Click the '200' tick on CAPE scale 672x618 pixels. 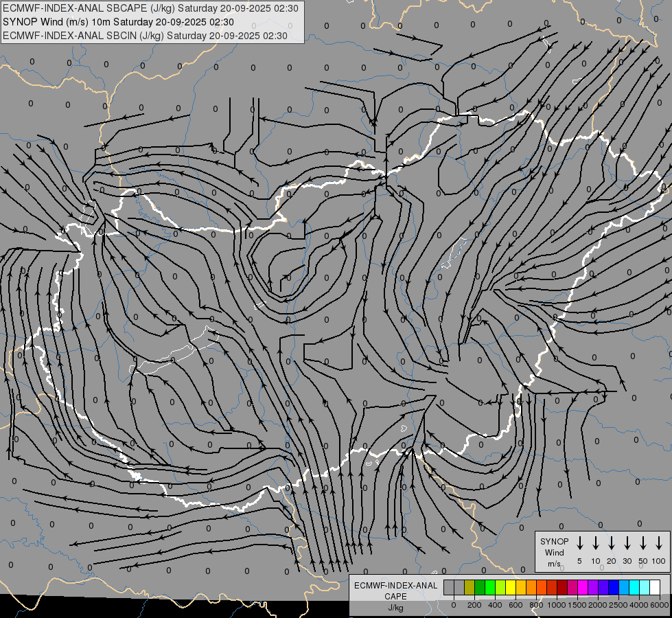click(x=474, y=605)
